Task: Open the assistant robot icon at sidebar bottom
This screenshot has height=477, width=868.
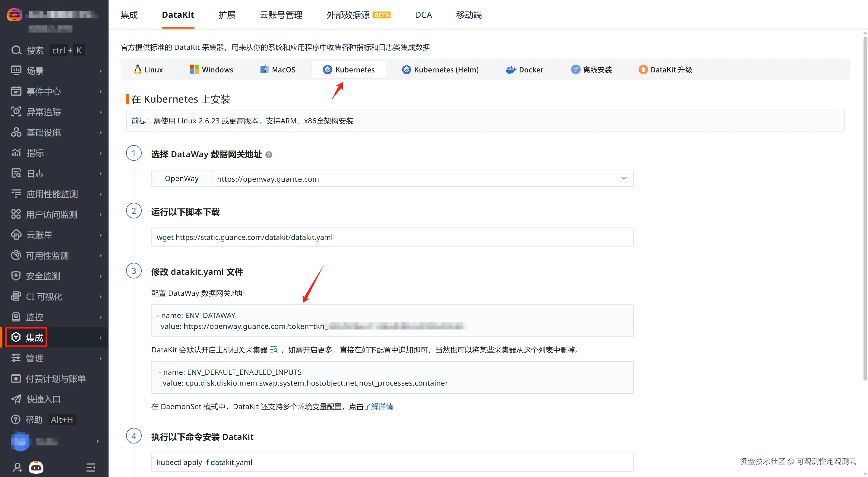Action: (x=36, y=467)
